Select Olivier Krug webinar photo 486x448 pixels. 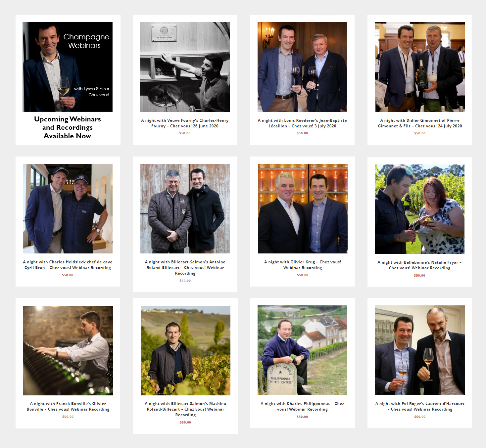pyautogui.click(x=303, y=208)
